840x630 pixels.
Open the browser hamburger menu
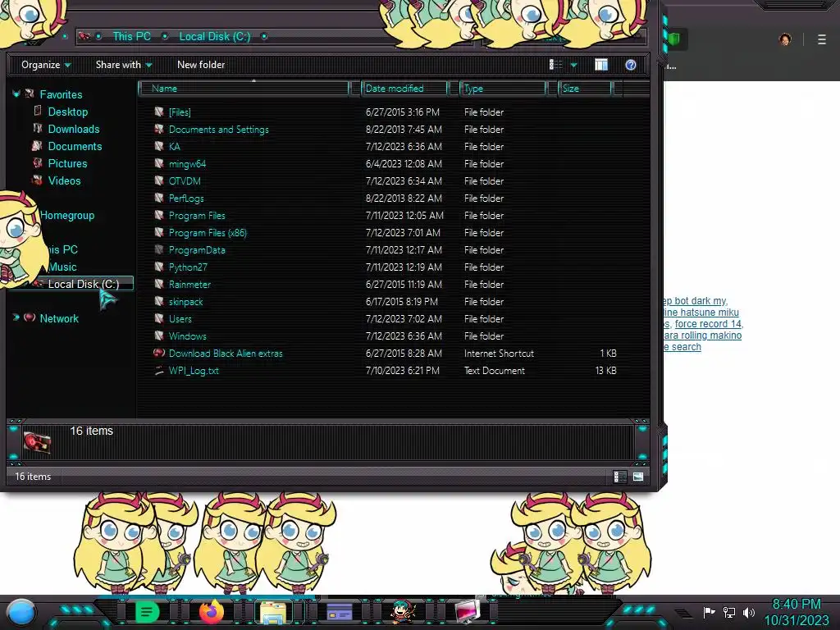(822, 39)
